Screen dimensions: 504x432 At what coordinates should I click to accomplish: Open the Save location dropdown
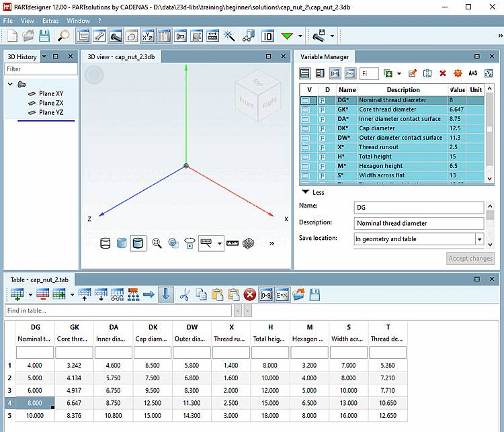pyautogui.click(x=478, y=239)
